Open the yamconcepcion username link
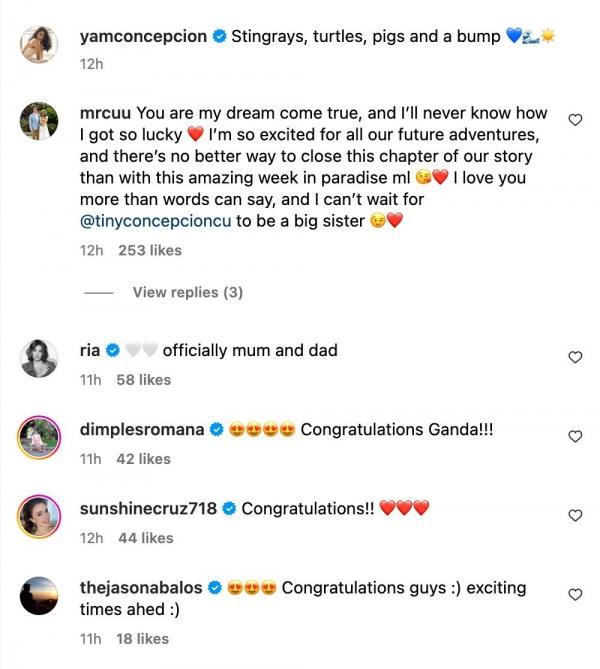Image resolution: width=600 pixels, height=669 pixels. click(x=143, y=37)
